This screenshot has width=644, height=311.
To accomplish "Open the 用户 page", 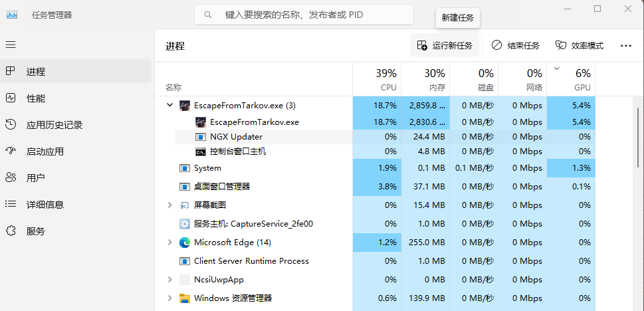I will [76, 178].
